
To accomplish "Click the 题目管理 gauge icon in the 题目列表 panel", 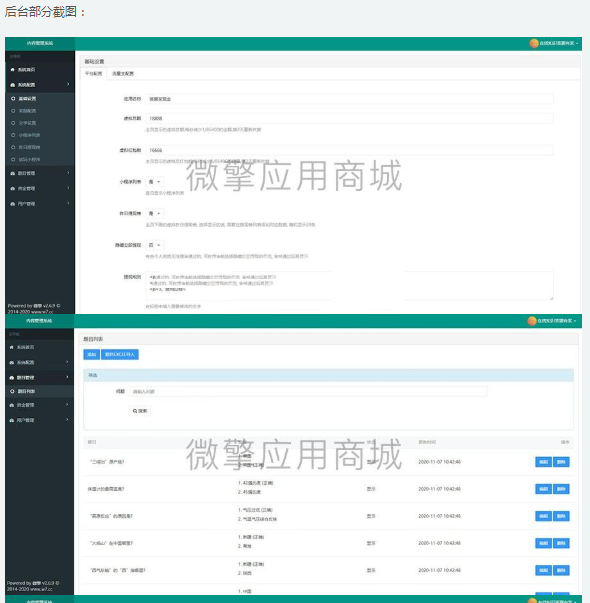I will tap(12, 378).
